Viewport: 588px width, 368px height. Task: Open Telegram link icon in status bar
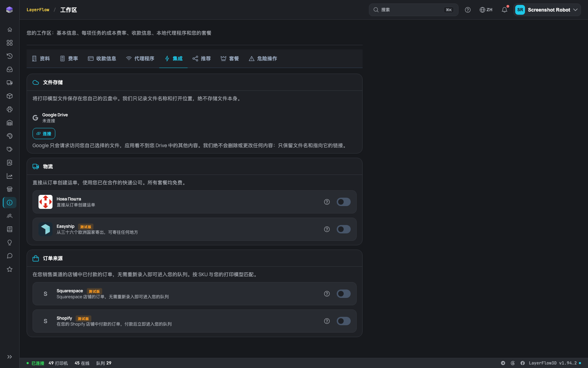coord(503,363)
